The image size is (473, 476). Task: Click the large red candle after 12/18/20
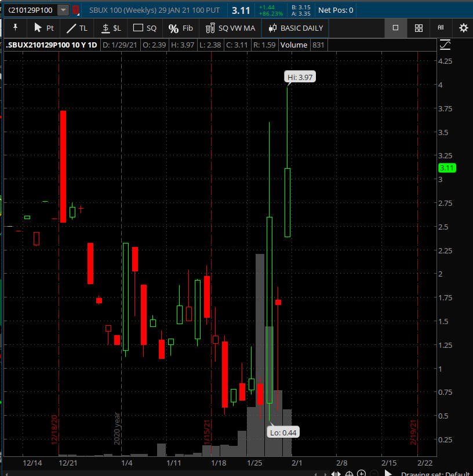click(63, 166)
